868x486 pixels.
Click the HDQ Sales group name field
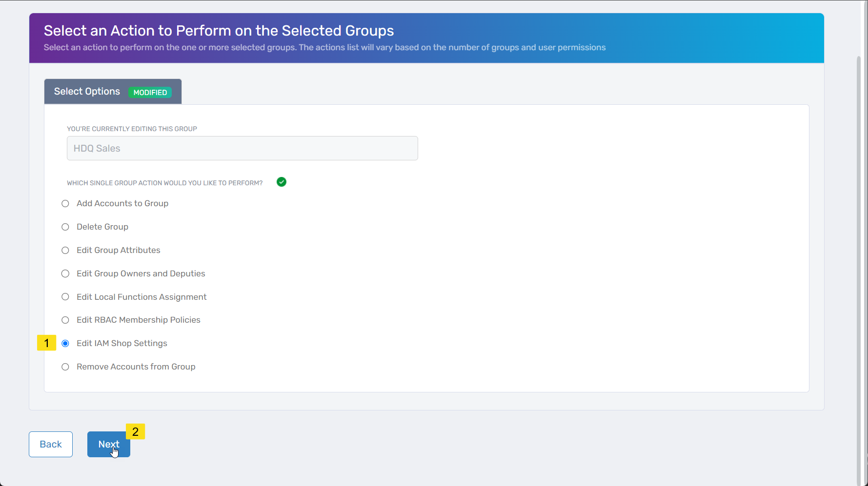[242, 148]
